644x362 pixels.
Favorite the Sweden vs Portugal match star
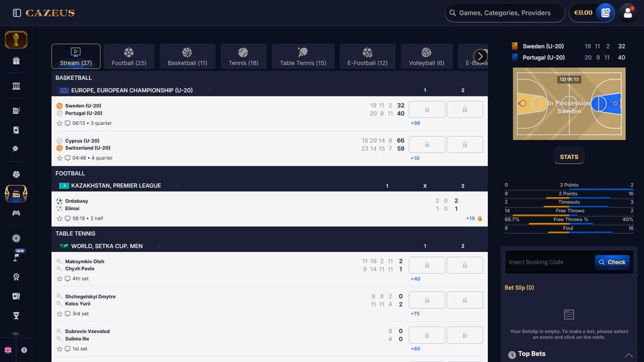pos(60,123)
